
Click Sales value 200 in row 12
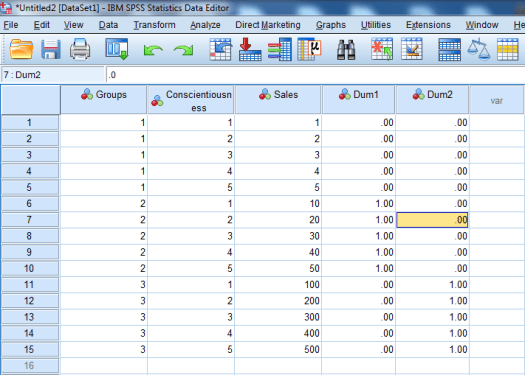point(278,301)
